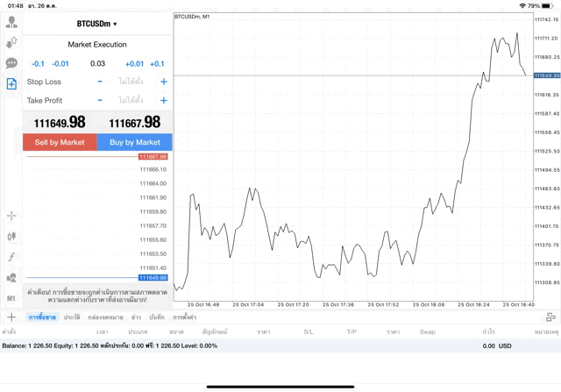Activate the crosshair tool
Viewport: 561px width, 392px height.
tap(11, 216)
